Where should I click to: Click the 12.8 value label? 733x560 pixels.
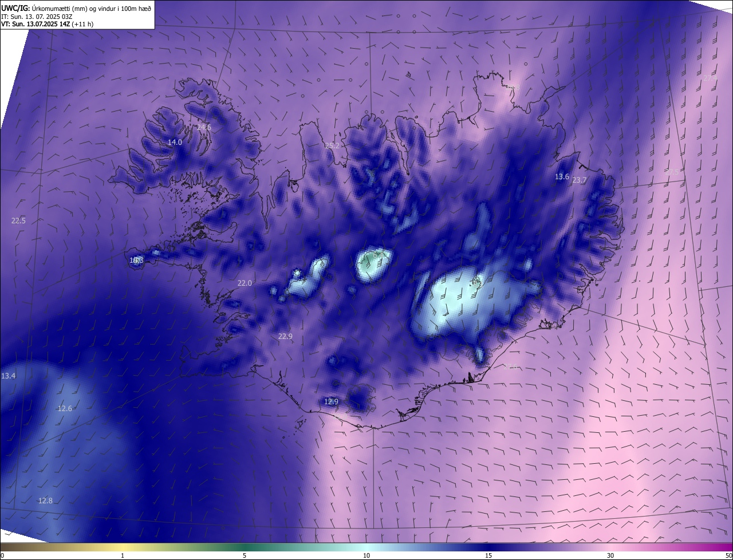[x=45, y=500]
